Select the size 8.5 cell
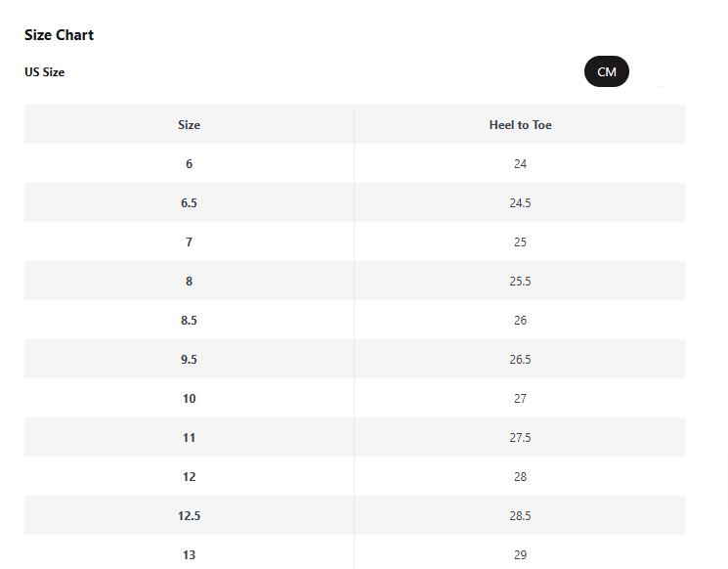 pyautogui.click(x=190, y=321)
